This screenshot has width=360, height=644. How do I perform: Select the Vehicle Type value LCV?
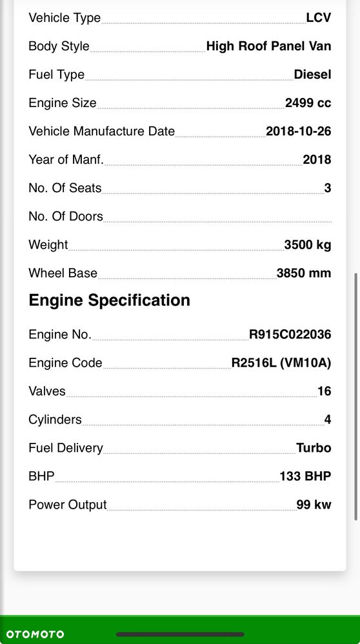319,17
